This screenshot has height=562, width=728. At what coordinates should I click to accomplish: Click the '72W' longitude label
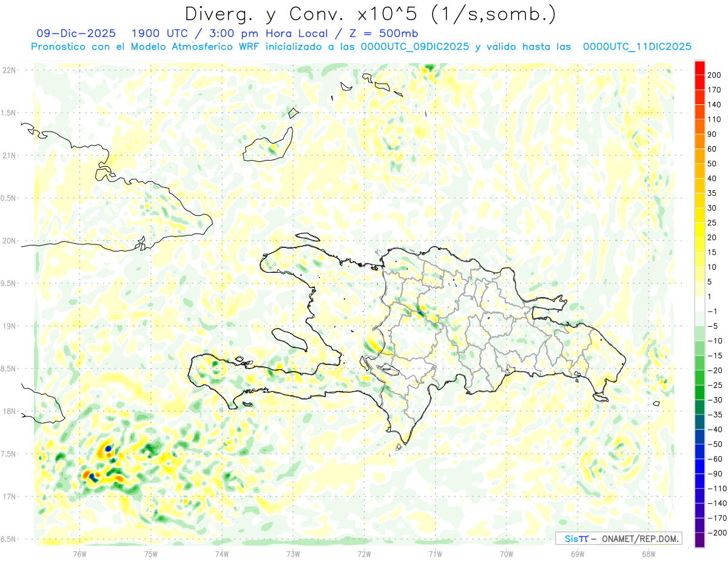click(x=364, y=554)
